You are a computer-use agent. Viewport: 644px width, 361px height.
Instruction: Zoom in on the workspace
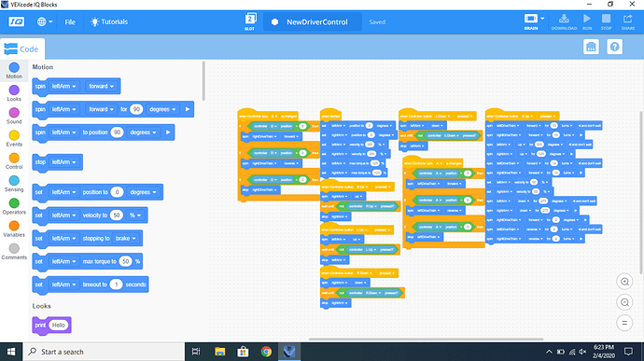point(624,282)
